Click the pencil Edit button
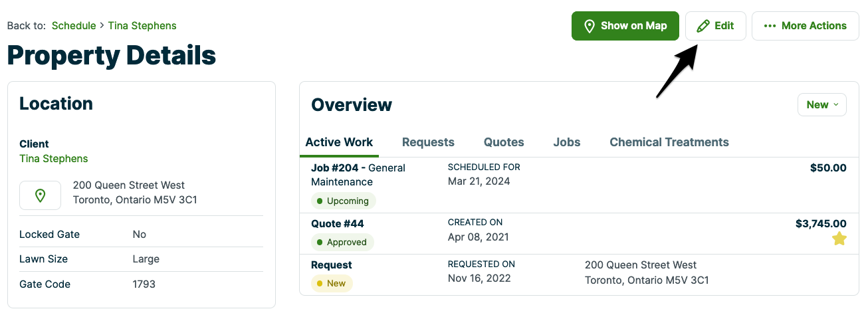868x317 pixels. pyautogui.click(x=715, y=26)
